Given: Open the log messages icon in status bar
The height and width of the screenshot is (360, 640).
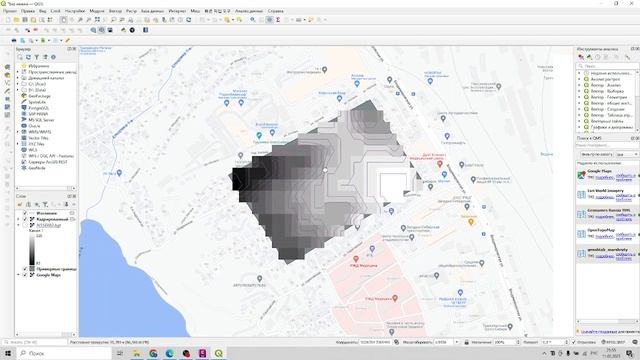Looking at the screenshot, I should click(x=635, y=342).
